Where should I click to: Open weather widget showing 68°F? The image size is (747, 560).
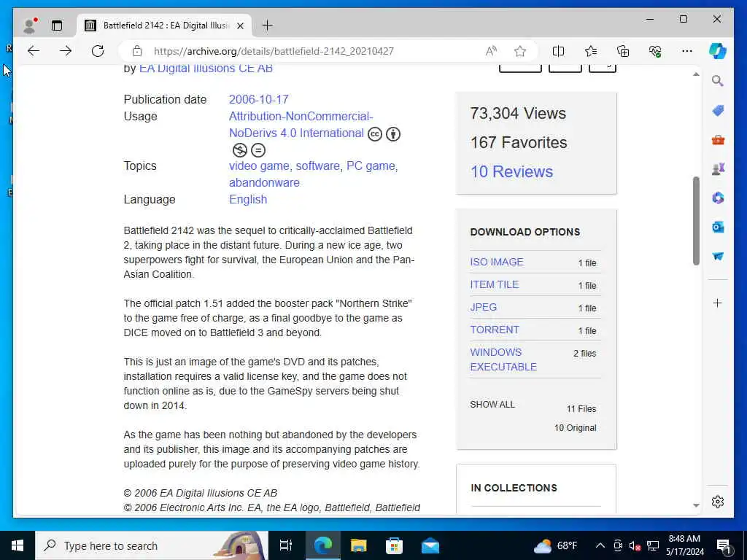click(x=555, y=545)
